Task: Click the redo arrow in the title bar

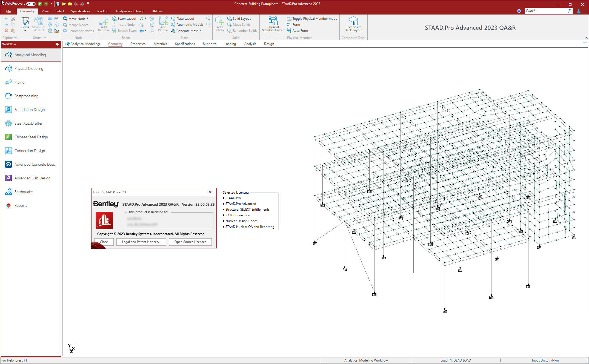Action: 82,4
